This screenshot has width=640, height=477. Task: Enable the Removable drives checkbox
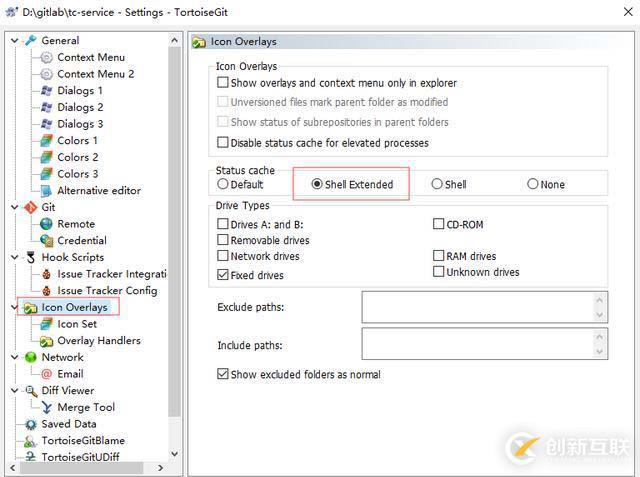[x=222, y=240]
